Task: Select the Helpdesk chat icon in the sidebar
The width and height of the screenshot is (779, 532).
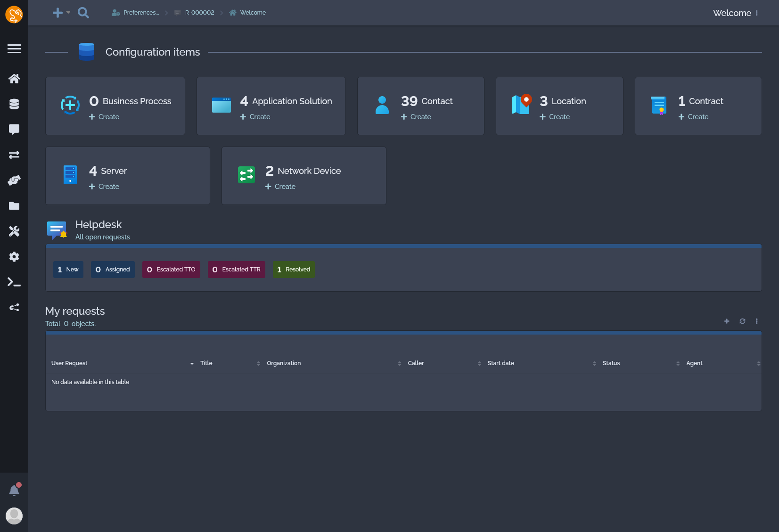Action: [x=14, y=129]
